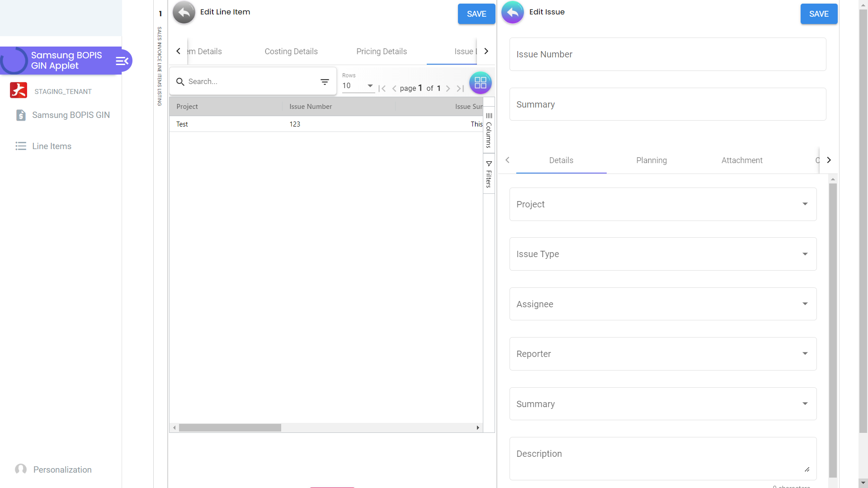
Task: Switch to the Costing Details tab
Action: pos(291,52)
